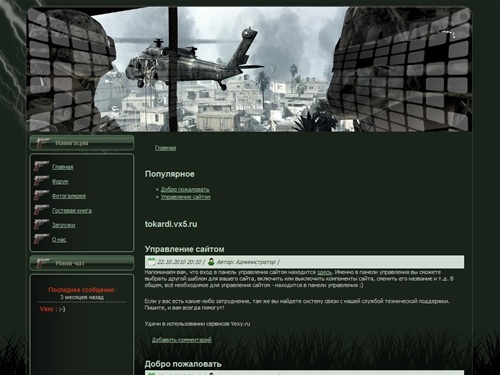500x375 pixels.
Task: Open Гостевая книга in the sidebar
Action: coord(72,211)
